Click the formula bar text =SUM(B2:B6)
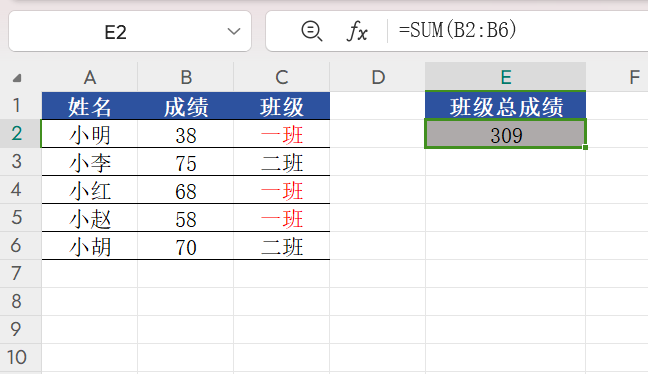Screen dimensions: 648x374 [457, 31]
